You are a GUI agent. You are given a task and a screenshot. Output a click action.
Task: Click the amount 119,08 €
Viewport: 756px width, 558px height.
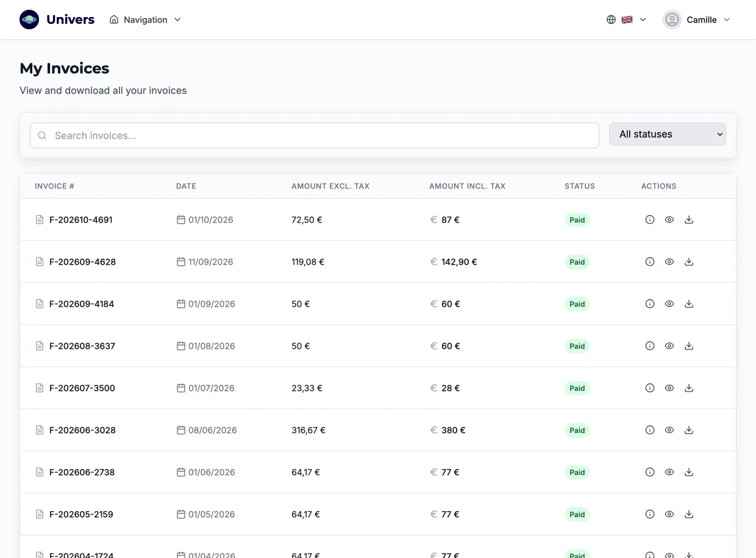308,262
